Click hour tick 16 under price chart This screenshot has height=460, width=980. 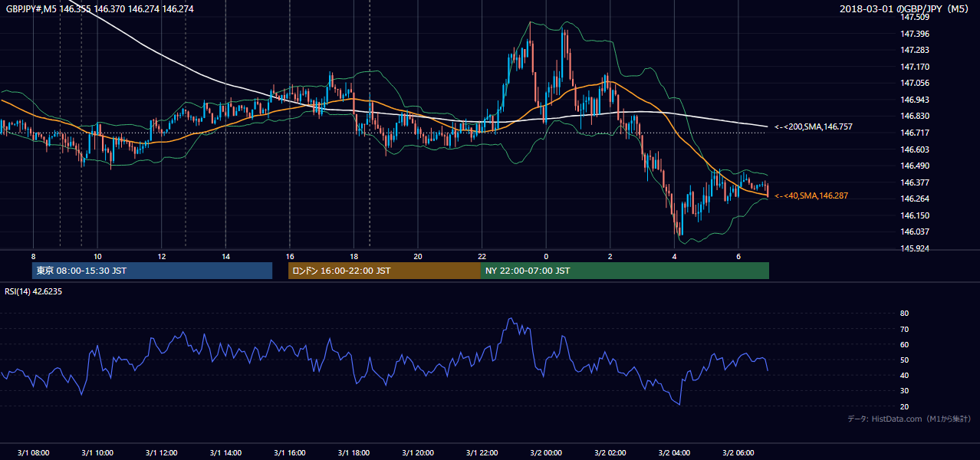tap(289, 256)
